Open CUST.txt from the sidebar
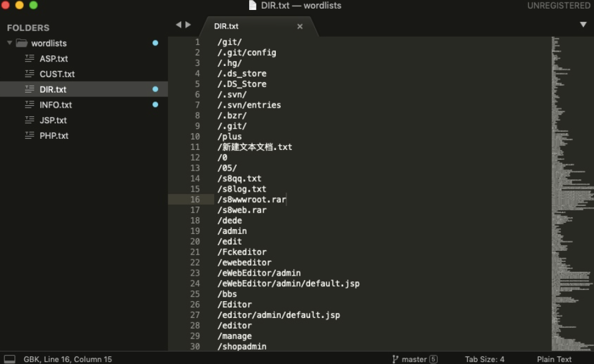The height and width of the screenshot is (364, 594). pos(57,74)
